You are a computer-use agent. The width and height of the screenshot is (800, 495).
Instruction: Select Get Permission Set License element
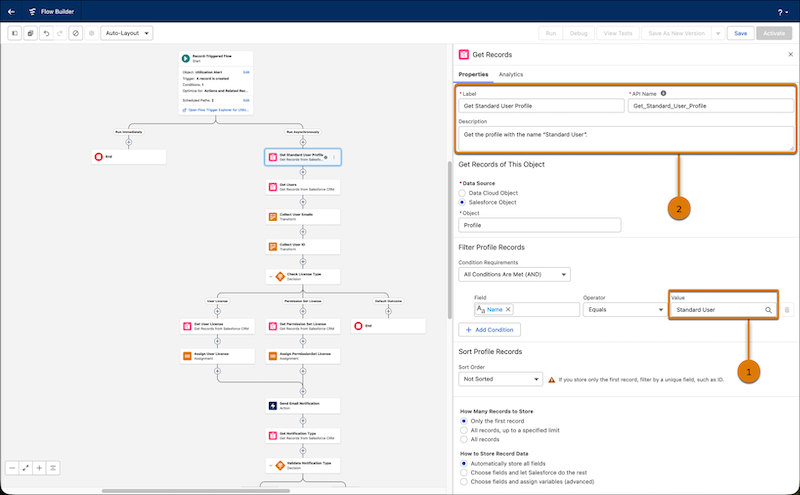point(303,326)
